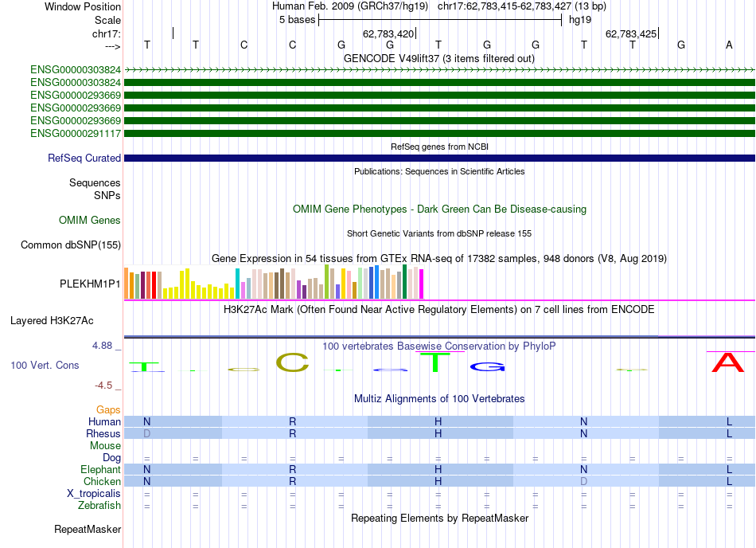Click ENSG00000303824 label beside the arrowed line
The width and height of the screenshot is (756, 548).
click(x=76, y=69)
